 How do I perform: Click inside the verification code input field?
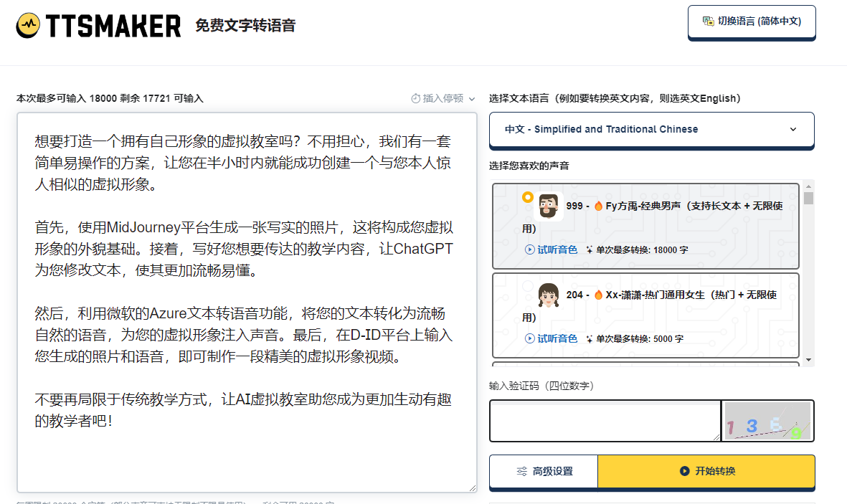click(605, 421)
